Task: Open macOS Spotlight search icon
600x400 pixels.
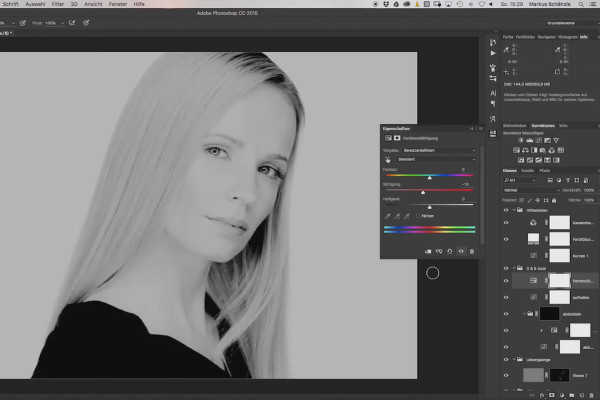Action: coord(581,4)
